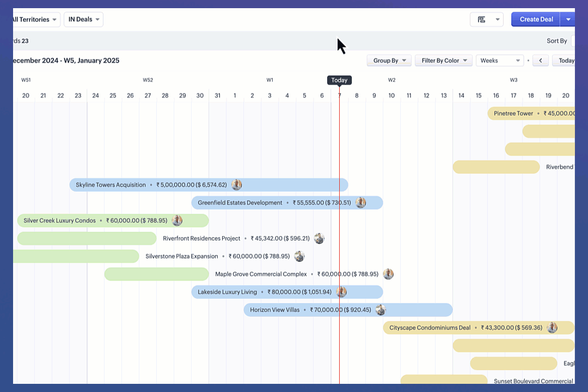
Task: Open the Group By dropdown
Action: (x=389, y=61)
